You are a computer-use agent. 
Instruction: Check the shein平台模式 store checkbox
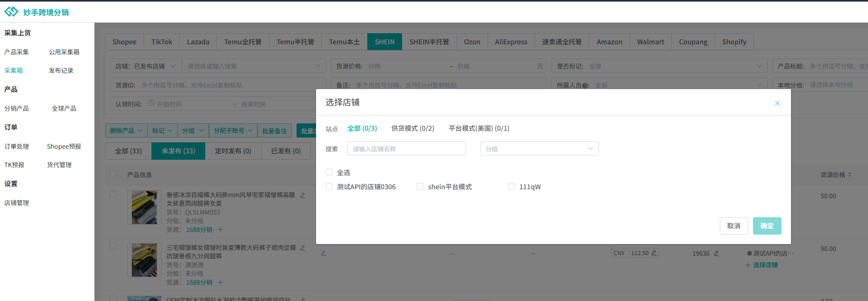pyautogui.click(x=420, y=187)
